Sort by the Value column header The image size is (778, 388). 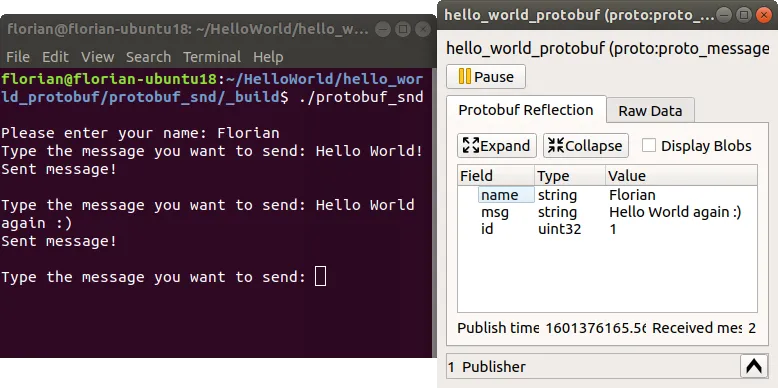click(x=682, y=176)
